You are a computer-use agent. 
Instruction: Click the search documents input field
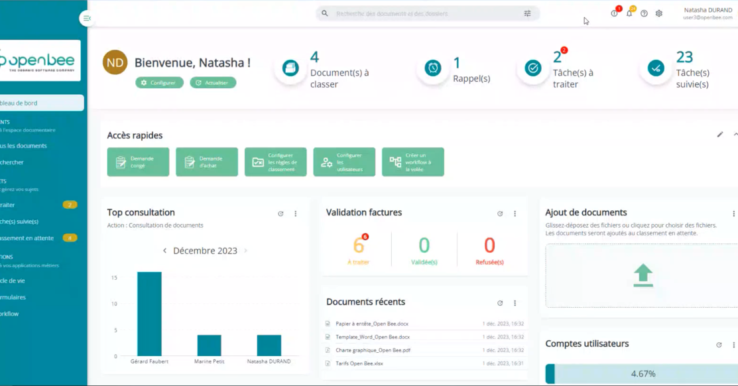coord(426,14)
